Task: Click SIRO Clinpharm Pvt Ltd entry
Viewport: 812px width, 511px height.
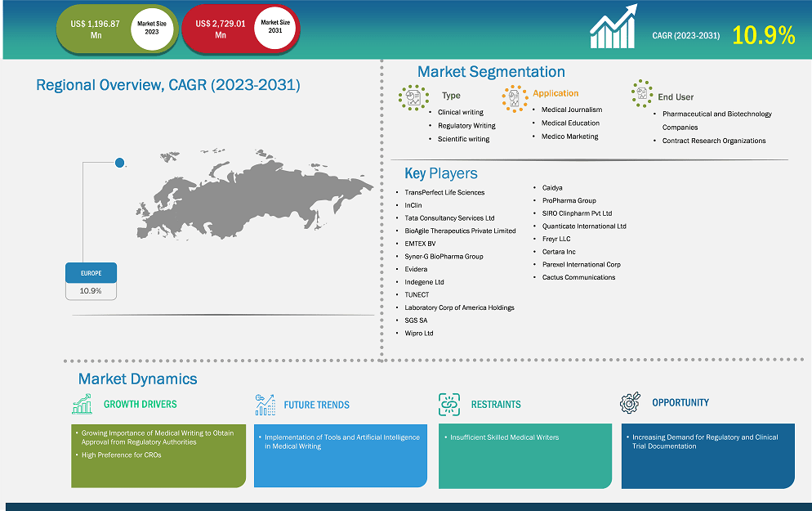Action: pyautogui.click(x=577, y=213)
